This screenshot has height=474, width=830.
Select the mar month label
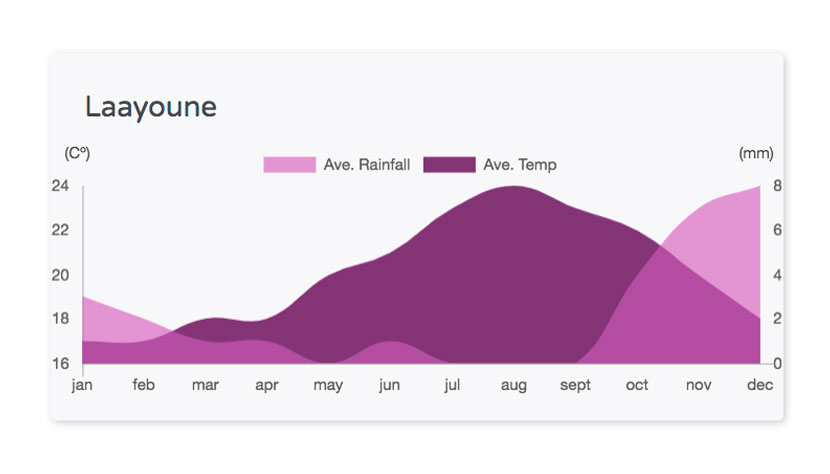[x=205, y=385]
